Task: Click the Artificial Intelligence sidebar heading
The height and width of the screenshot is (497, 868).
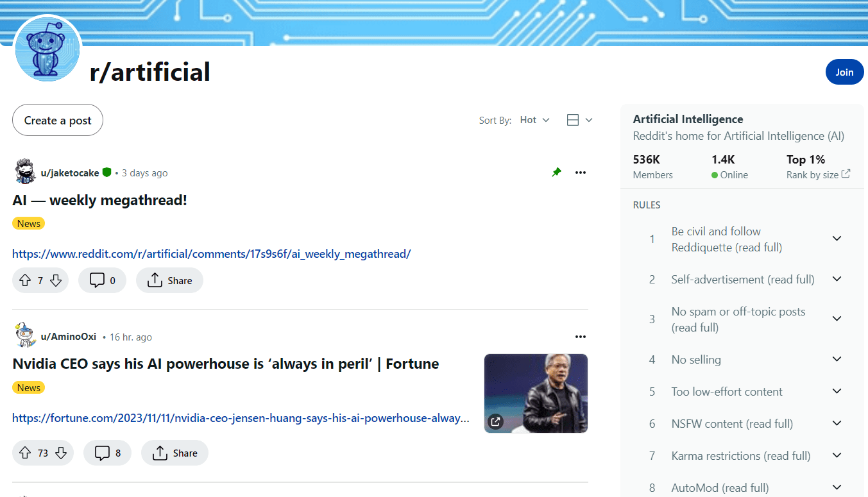Action: click(688, 119)
